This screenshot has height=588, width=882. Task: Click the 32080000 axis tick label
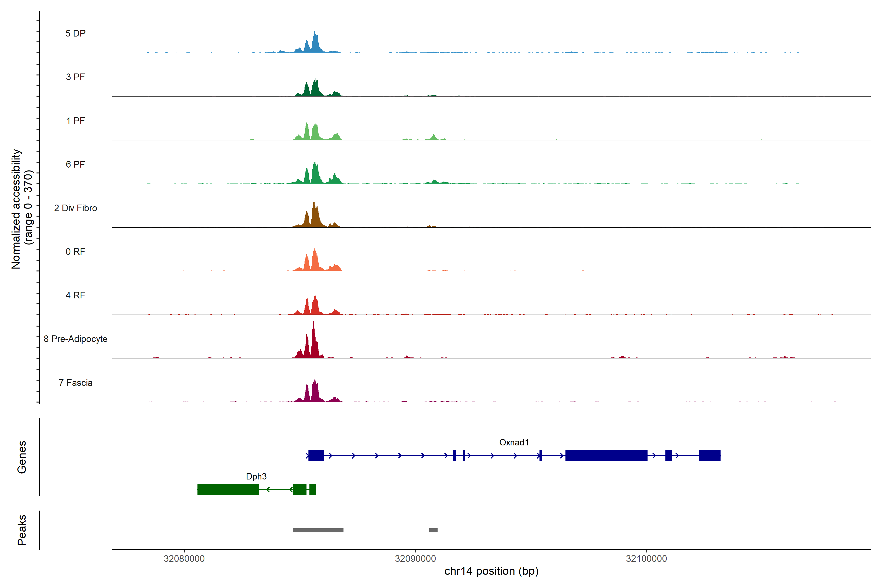tap(184, 559)
